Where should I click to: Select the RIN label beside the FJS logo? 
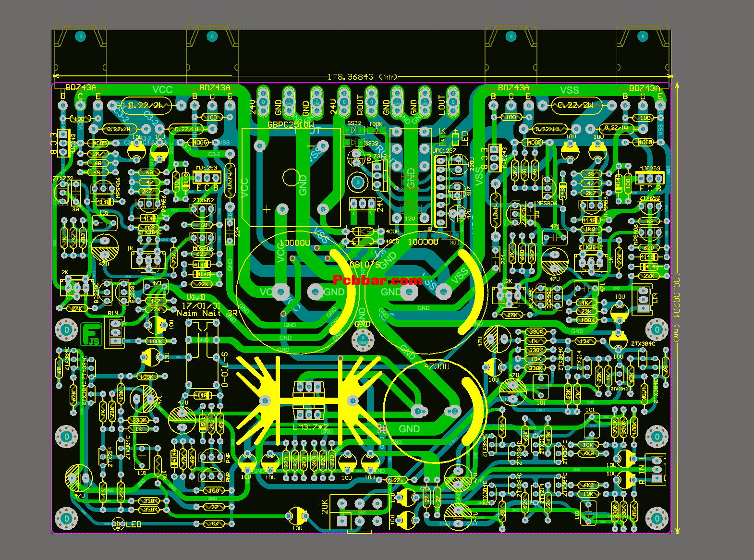113,313
